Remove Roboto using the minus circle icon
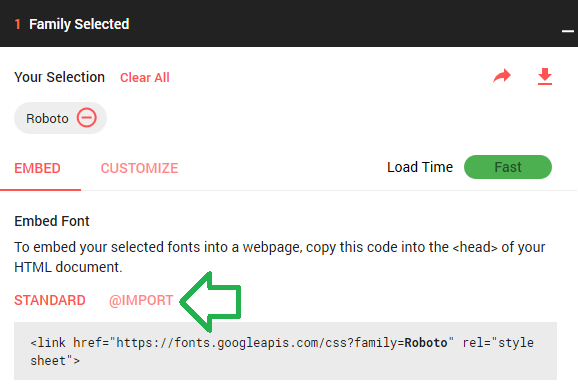 click(x=87, y=118)
